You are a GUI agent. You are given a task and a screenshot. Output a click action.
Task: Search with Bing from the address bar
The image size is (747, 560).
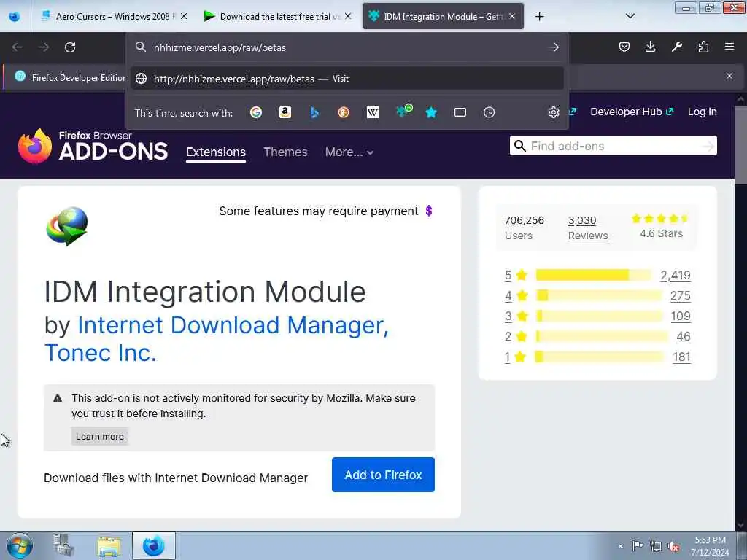314,112
